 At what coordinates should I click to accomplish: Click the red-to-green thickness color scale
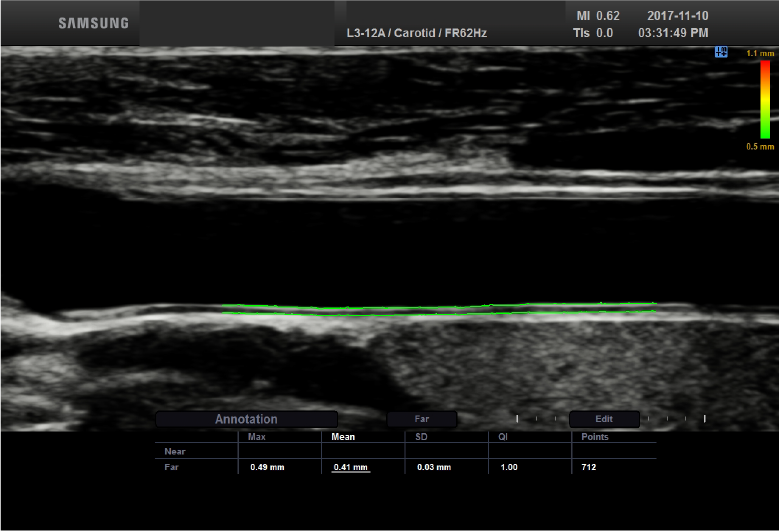[x=765, y=98]
